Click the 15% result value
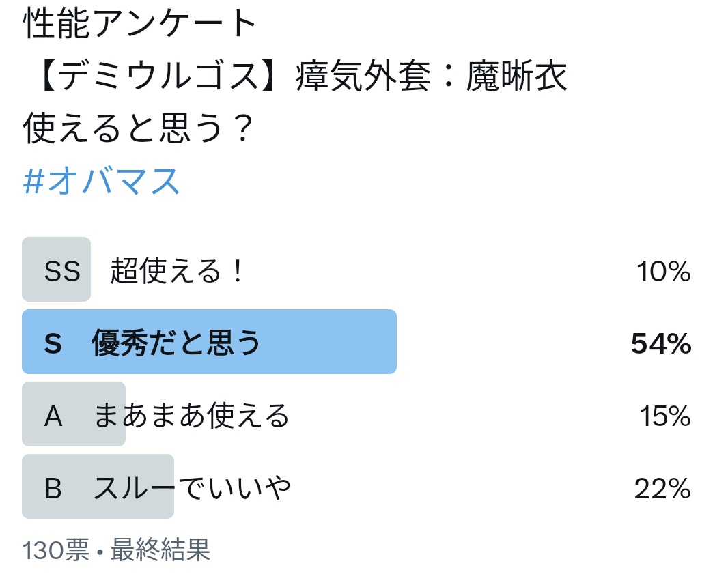This screenshot has height=585, width=728. 665,416
